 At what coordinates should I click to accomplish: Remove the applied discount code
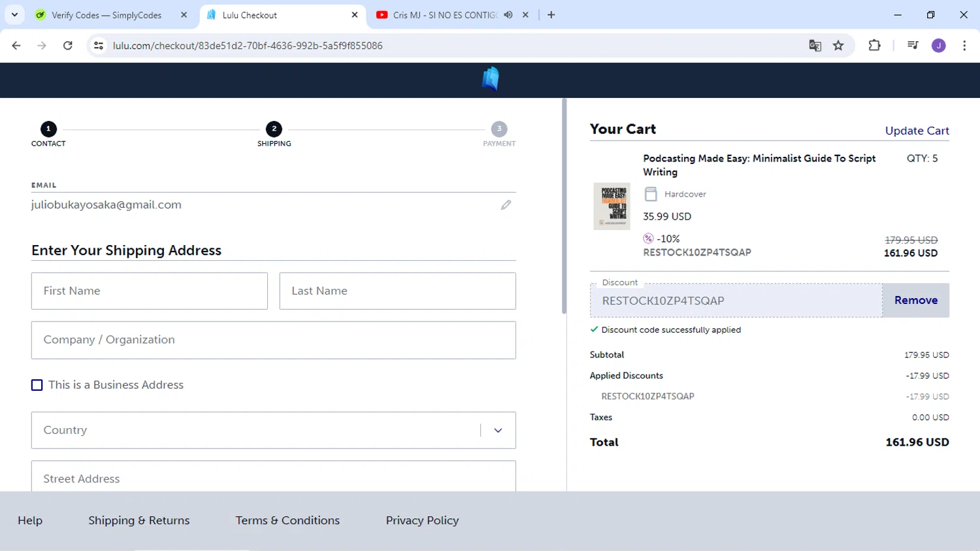pyautogui.click(x=916, y=301)
